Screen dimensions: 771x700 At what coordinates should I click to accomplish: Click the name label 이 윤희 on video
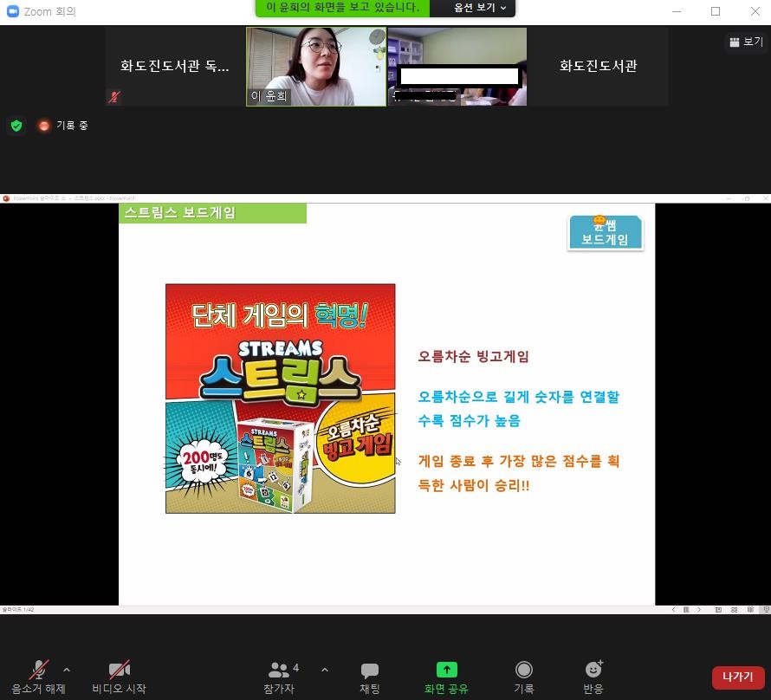pos(269,96)
